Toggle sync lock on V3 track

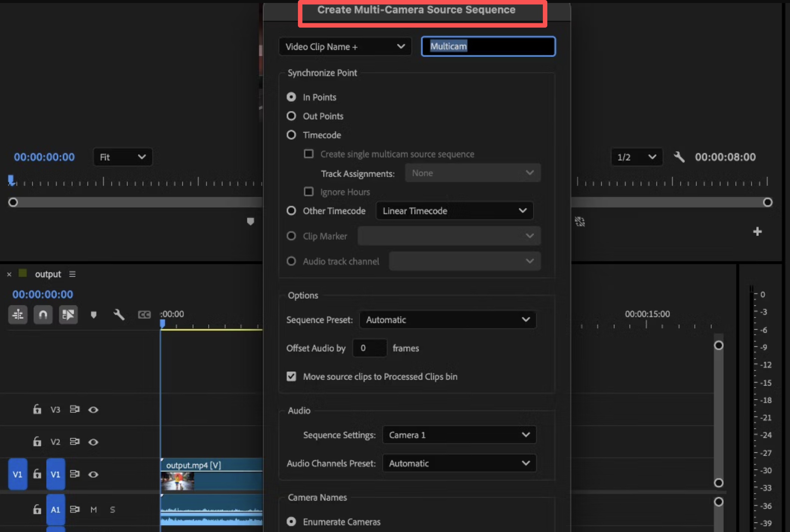pos(75,409)
